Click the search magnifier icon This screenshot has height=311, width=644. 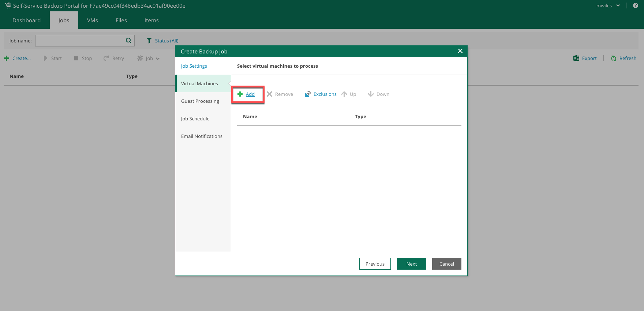point(129,41)
